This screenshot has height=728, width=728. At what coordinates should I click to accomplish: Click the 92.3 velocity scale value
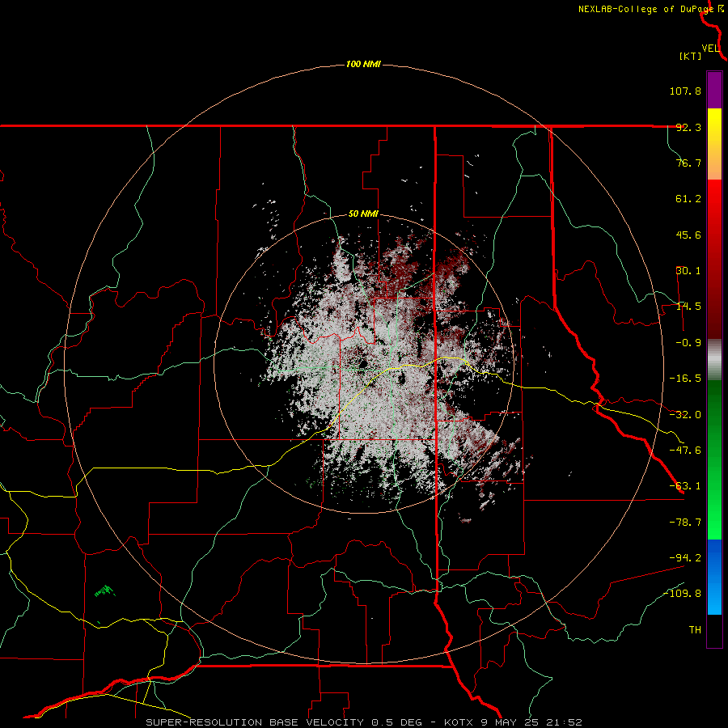coord(688,127)
